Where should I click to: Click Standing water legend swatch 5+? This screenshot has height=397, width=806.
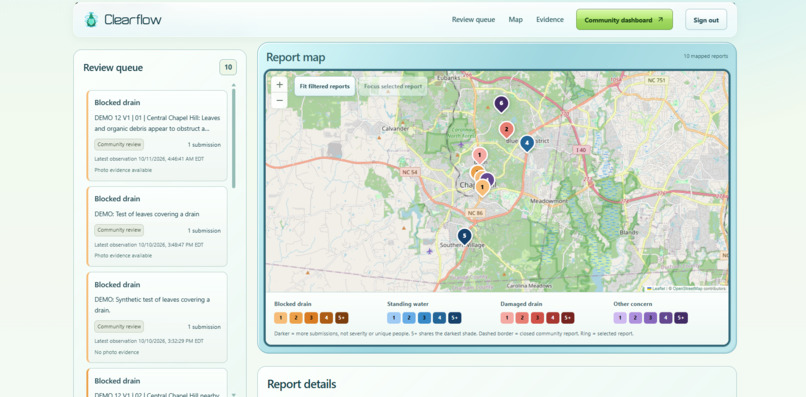(x=454, y=318)
